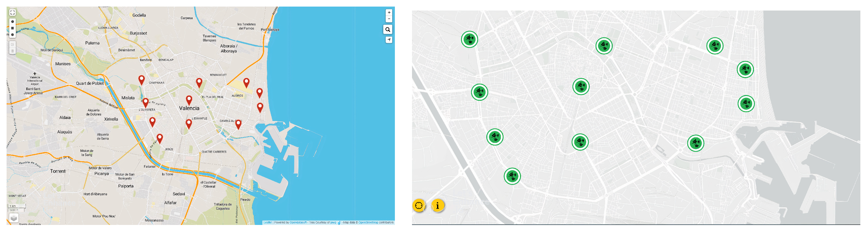Select the draw polygon tool
This screenshot has height=231, width=868.
(x=12, y=22)
